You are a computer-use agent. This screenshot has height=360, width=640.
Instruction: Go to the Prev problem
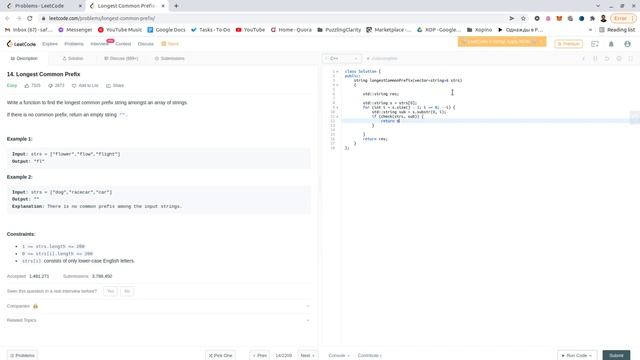260,356
